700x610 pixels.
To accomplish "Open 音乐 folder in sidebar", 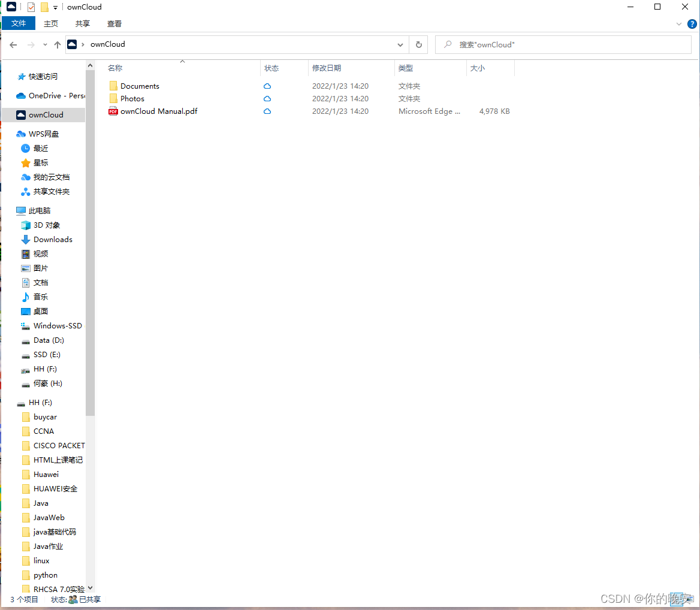I will point(40,297).
